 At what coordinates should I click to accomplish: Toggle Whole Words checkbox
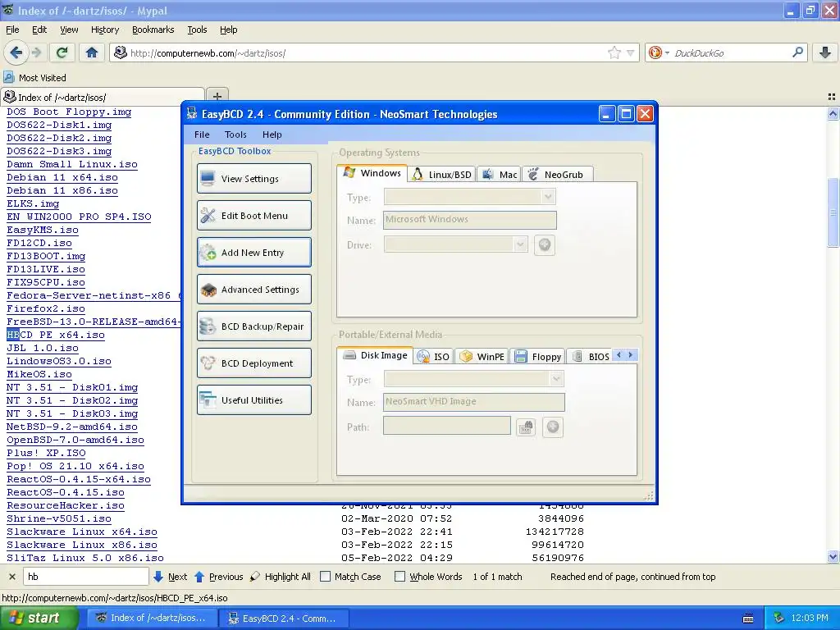coord(399,577)
